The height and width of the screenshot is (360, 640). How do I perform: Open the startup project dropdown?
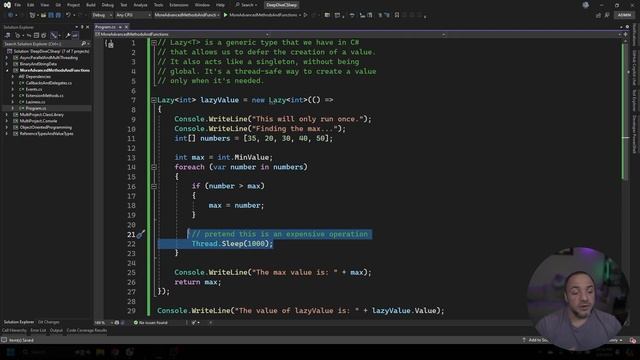[x=187, y=15]
